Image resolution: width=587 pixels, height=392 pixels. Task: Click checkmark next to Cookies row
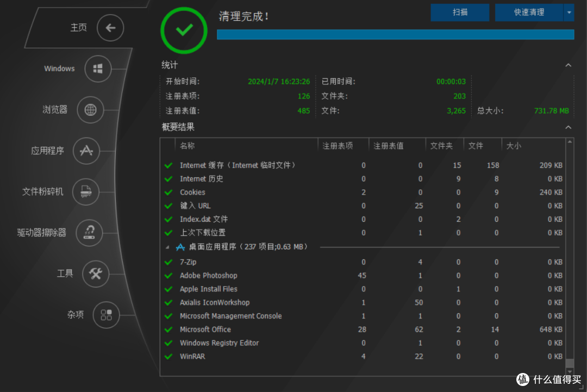pos(168,192)
